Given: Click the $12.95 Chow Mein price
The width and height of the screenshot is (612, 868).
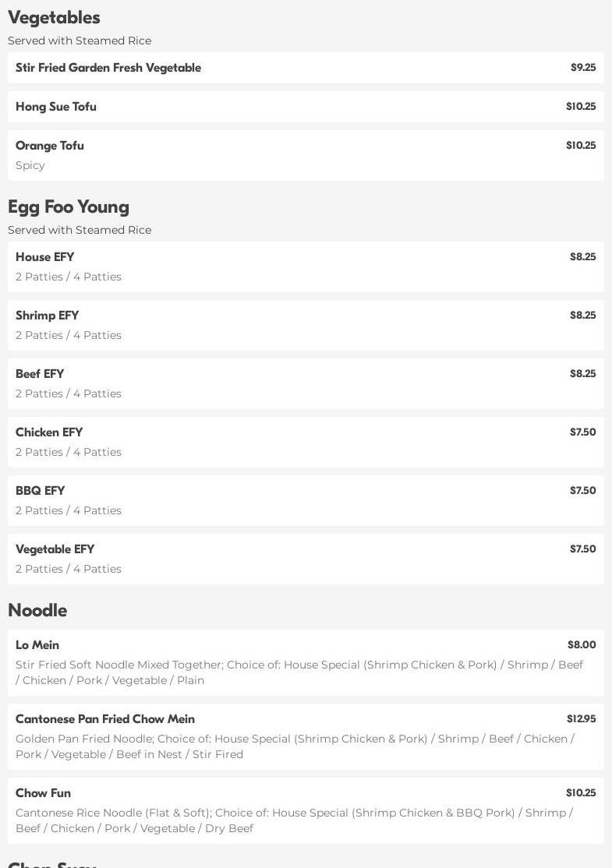Looking at the screenshot, I should point(581,719).
